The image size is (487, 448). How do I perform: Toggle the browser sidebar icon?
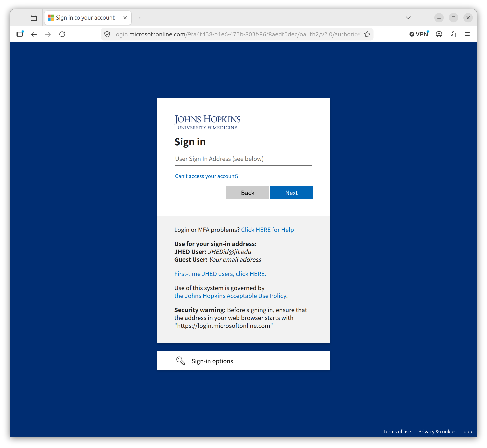tap(20, 34)
